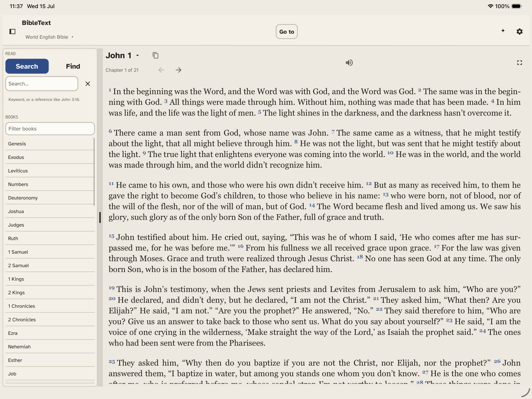Go to the next chapter arrow
Screen dimensions: 532x399
click(x=178, y=70)
